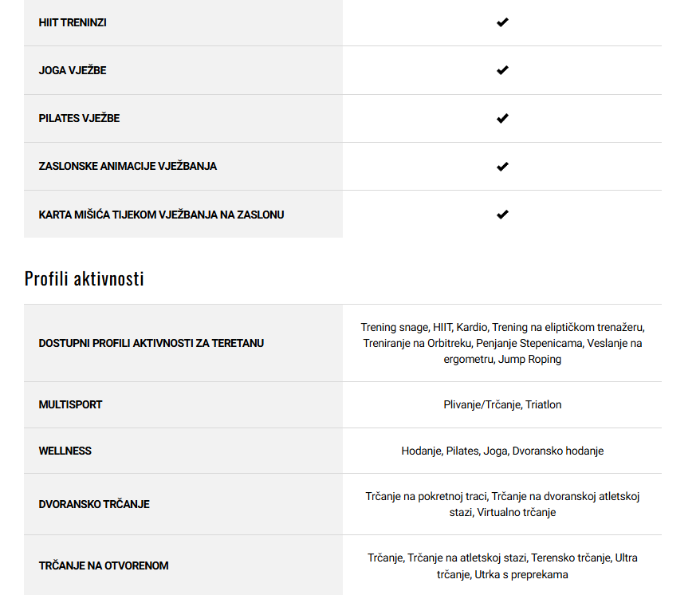The image size is (700, 595).
Task: Click checkmark for KARTA MIŠIĆA row
Action: [502, 215]
